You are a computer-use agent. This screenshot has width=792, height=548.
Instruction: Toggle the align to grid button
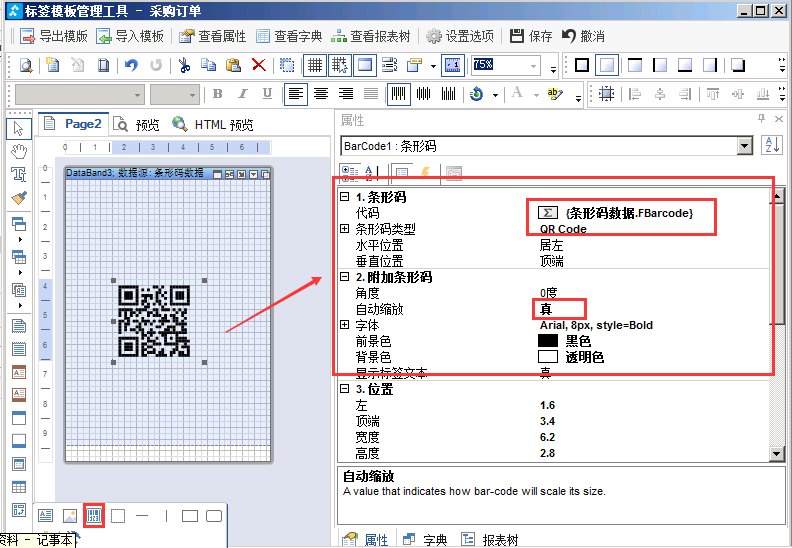[339, 65]
